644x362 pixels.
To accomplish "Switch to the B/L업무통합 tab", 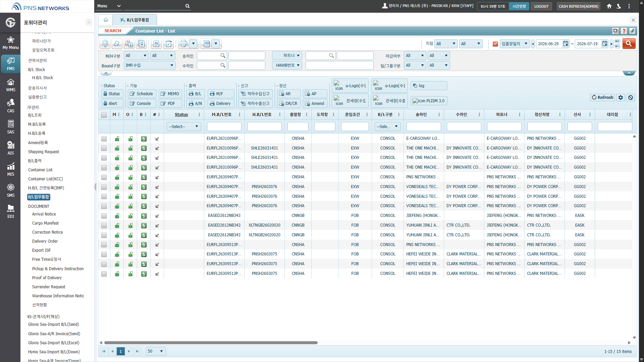I will coord(135,20).
